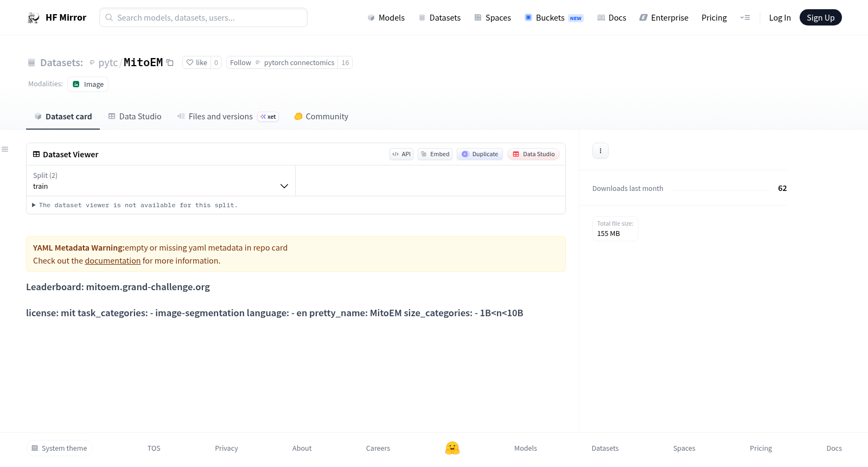Click the MitoEM dataset title

[x=143, y=62]
